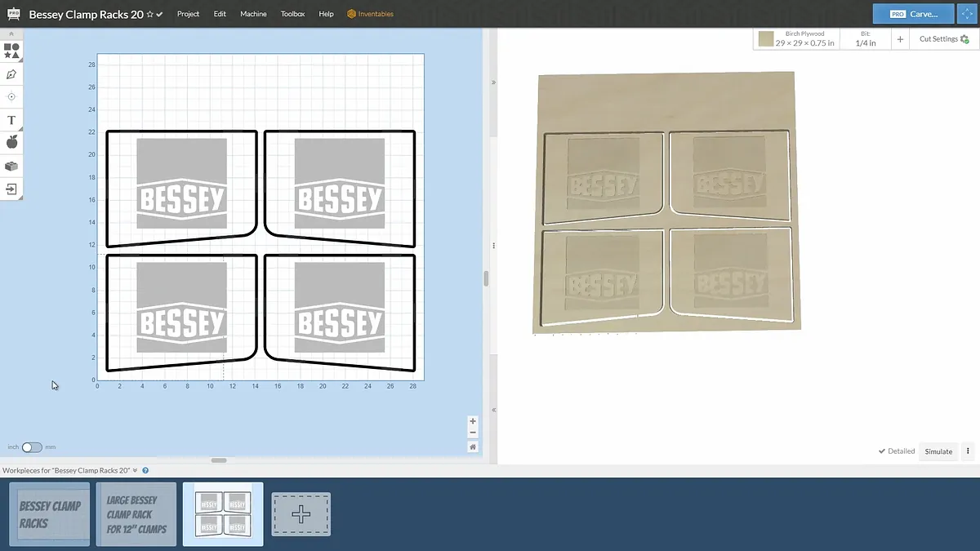The width and height of the screenshot is (980, 551).
Task: Open the Machine menu
Action: [253, 14]
